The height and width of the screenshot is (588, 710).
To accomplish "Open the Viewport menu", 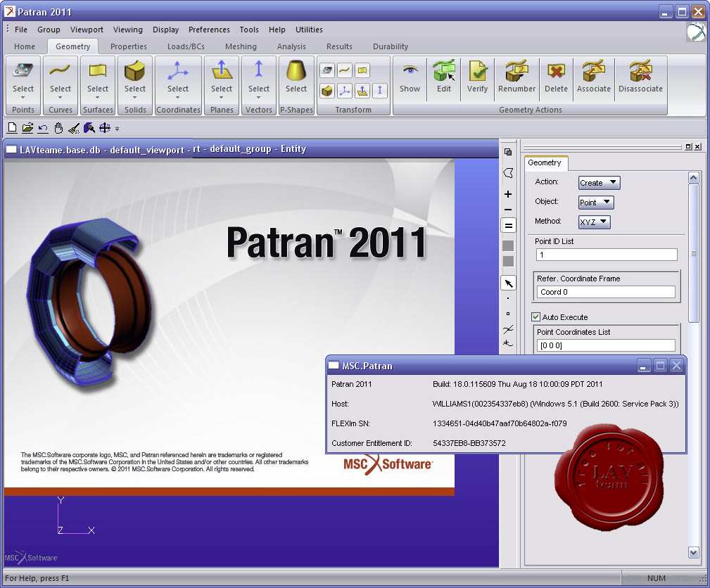I will (x=87, y=30).
